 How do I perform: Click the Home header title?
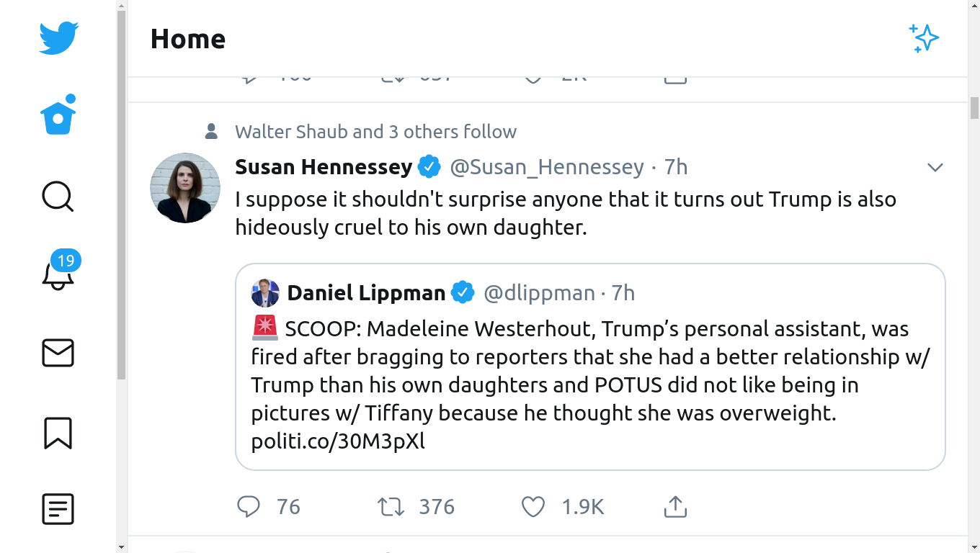coord(188,39)
